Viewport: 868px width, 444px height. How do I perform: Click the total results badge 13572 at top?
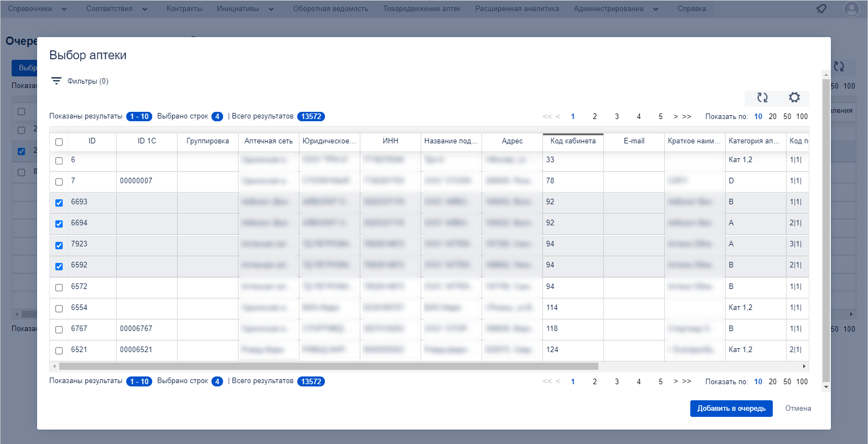click(x=311, y=117)
